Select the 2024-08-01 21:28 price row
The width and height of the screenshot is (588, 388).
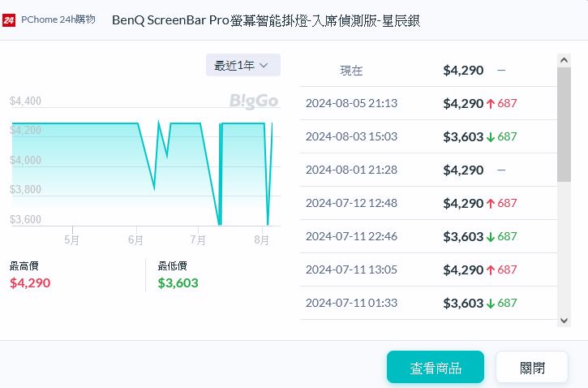[x=428, y=170]
